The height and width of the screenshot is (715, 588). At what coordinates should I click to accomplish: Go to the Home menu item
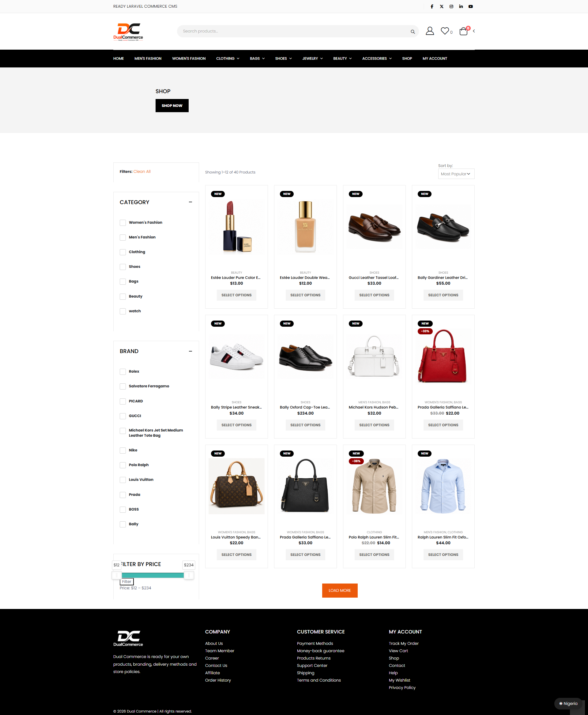(119, 59)
